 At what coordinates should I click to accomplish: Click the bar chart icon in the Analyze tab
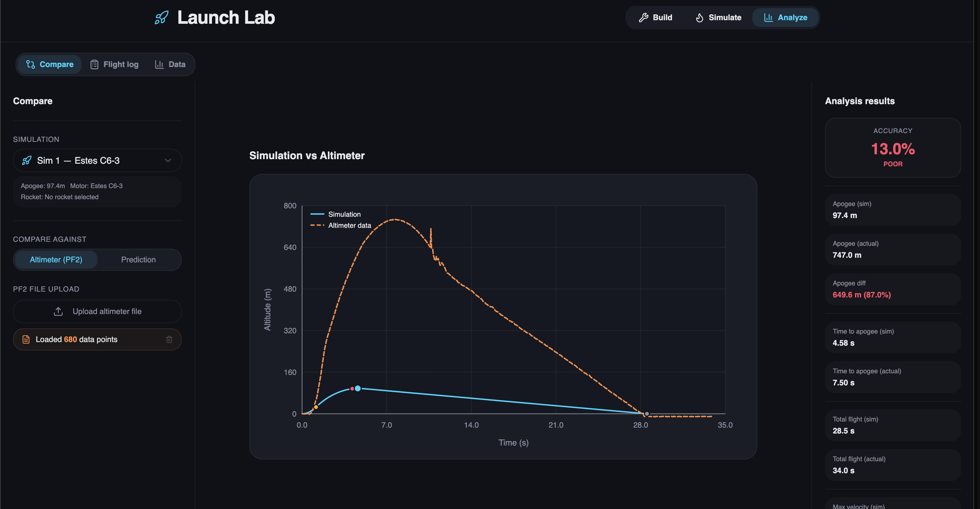point(768,18)
